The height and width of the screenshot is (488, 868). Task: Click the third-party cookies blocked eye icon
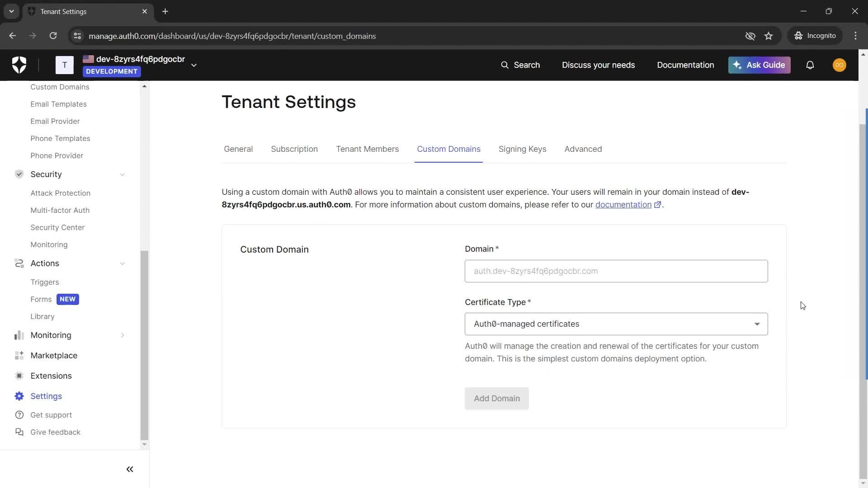(x=750, y=36)
